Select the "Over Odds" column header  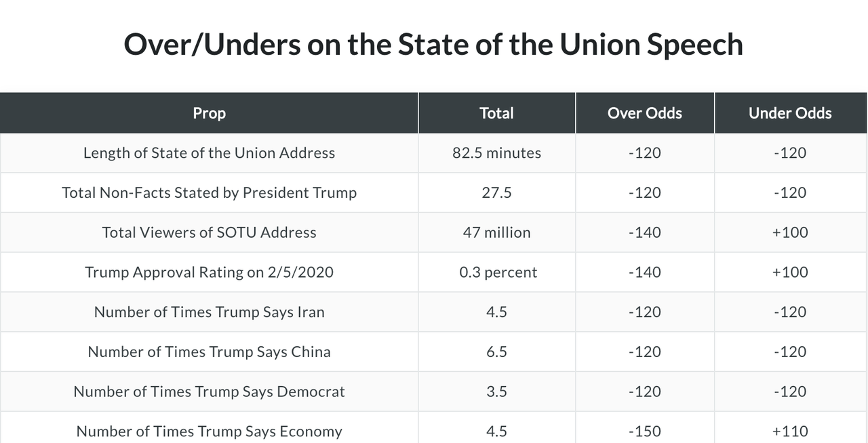coord(644,113)
